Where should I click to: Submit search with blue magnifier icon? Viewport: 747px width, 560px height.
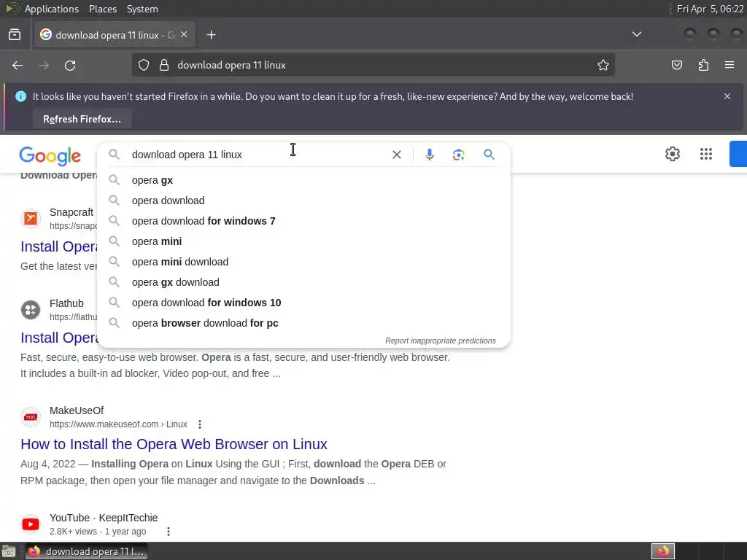click(x=489, y=155)
